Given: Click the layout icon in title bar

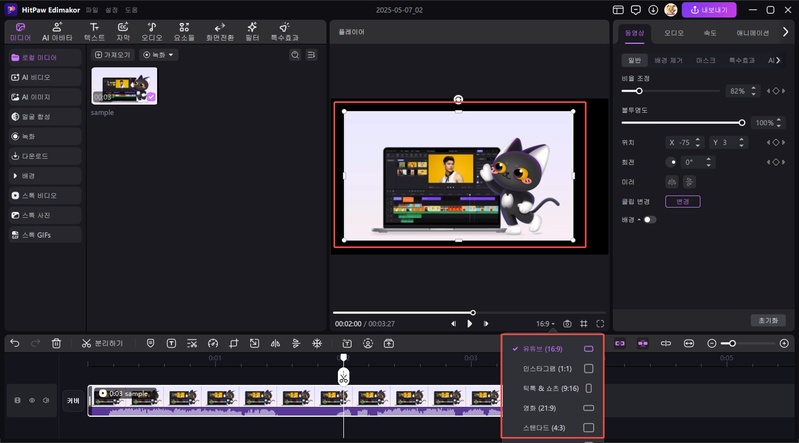Looking at the screenshot, I should 618,10.
